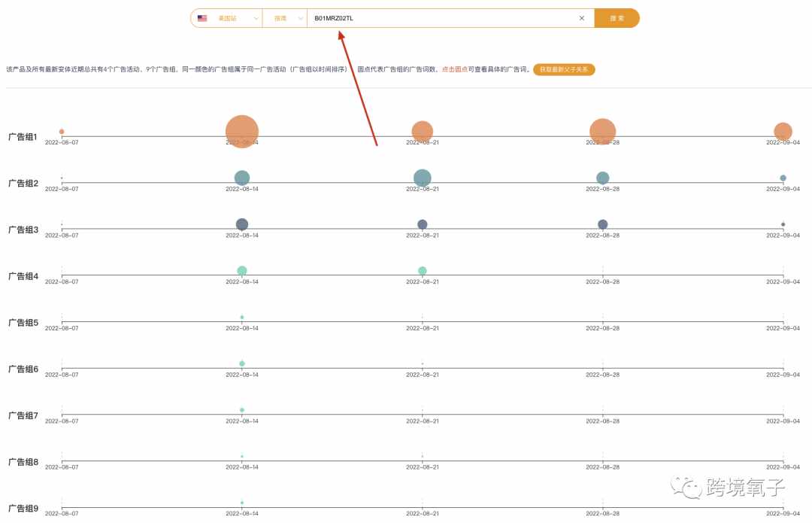Screen dimensions: 812x523
Task: Click 广告组6 green dot at 2022-08-14
Action: pos(242,363)
